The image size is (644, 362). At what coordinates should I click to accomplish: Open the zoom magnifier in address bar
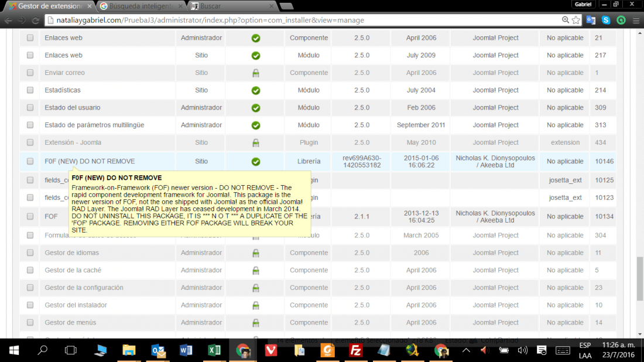point(566,20)
